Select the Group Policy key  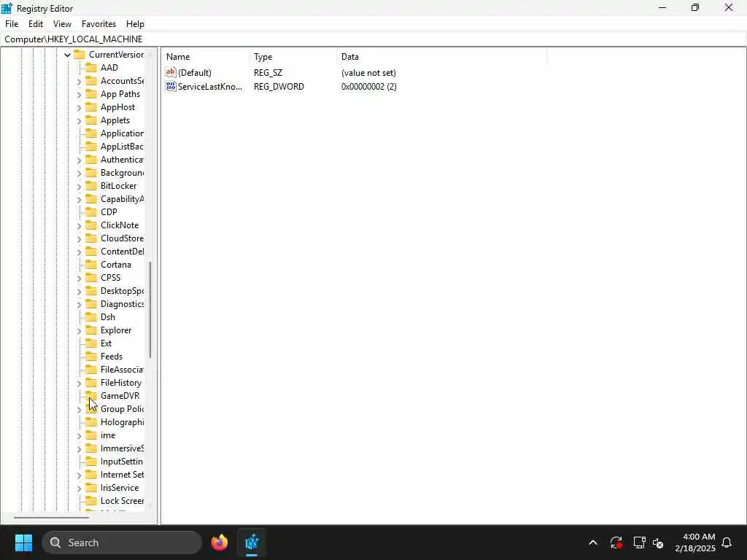tap(122, 409)
